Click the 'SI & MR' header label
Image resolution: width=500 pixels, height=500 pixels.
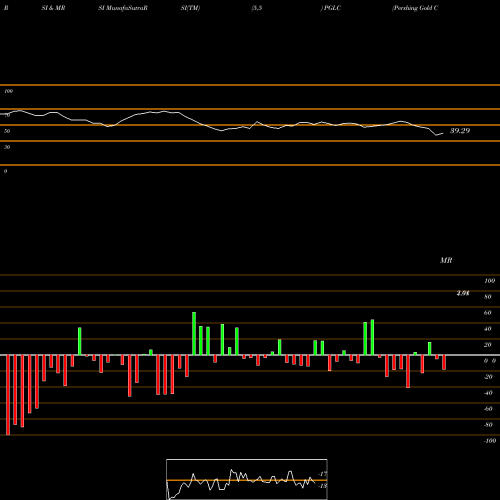pyautogui.click(x=53, y=8)
